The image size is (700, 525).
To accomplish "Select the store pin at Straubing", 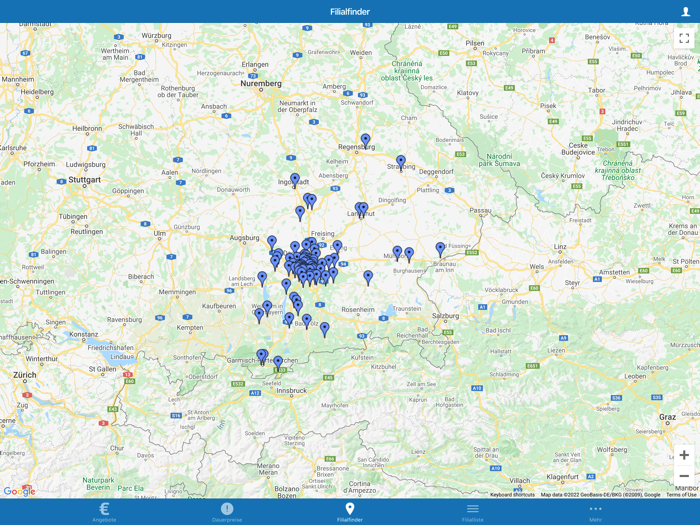I will [x=401, y=162].
